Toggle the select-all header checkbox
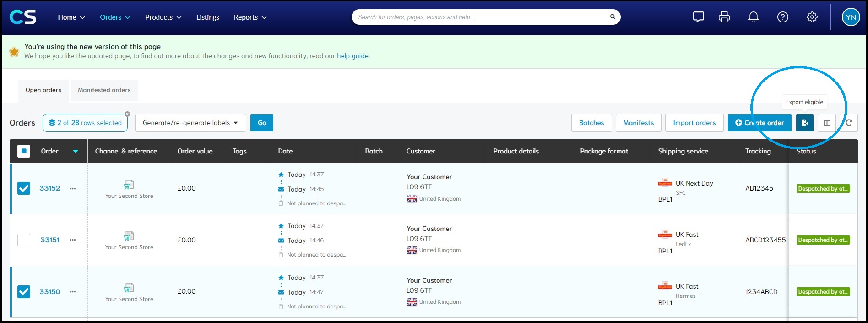This screenshot has height=323, width=868. [x=24, y=151]
